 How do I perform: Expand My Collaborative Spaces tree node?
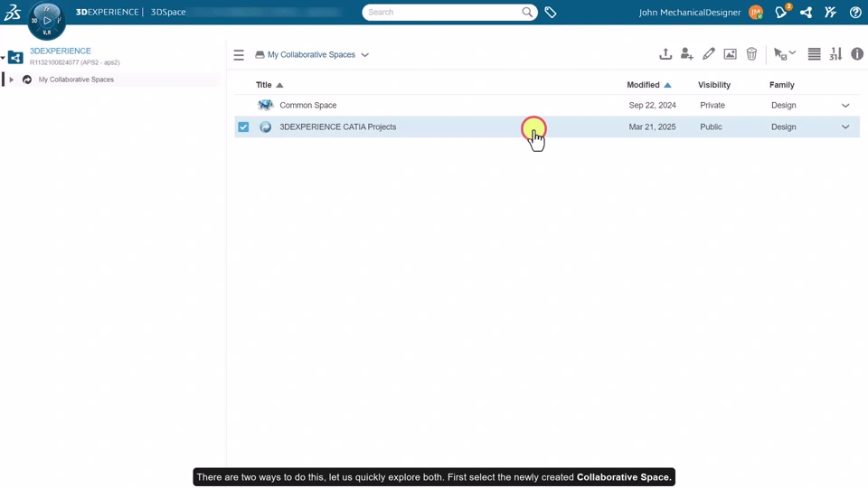pyautogui.click(x=11, y=80)
